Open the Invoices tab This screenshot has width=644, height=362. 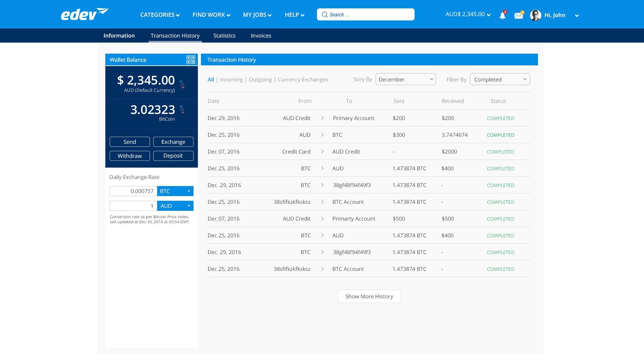pos(261,36)
